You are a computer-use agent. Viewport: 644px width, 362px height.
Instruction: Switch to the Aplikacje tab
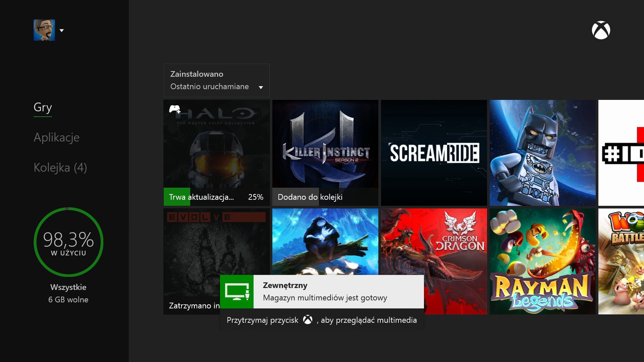(x=56, y=137)
